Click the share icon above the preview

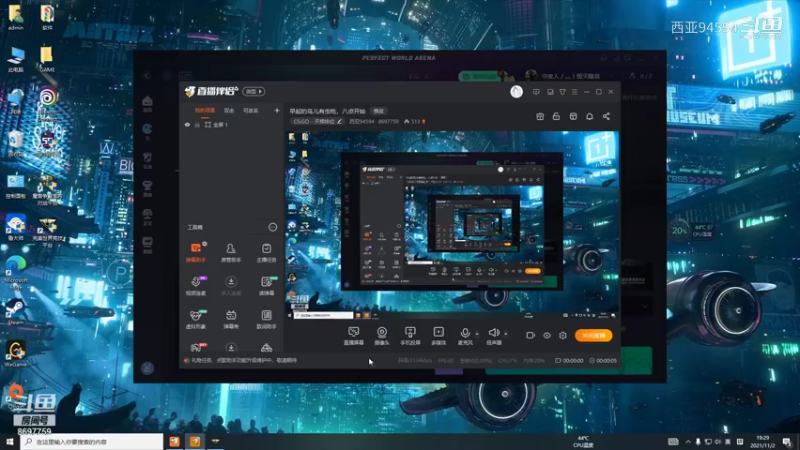[x=606, y=116]
